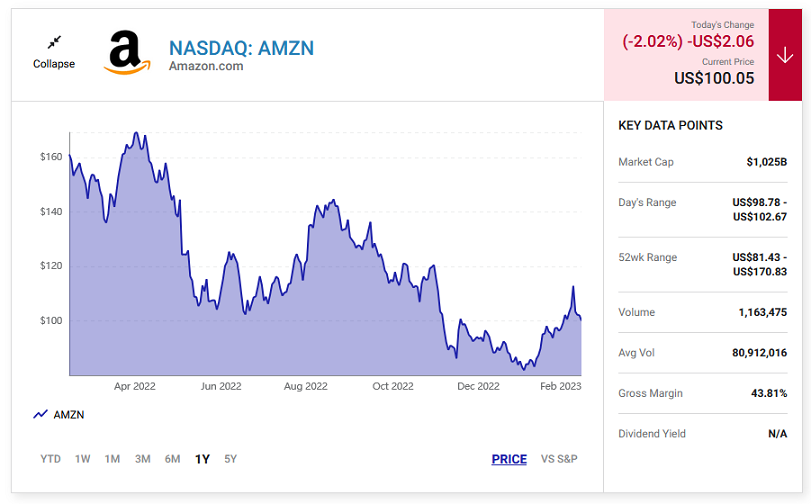Select the YTD time range
The height and width of the screenshot is (504, 811).
[x=50, y=459]
